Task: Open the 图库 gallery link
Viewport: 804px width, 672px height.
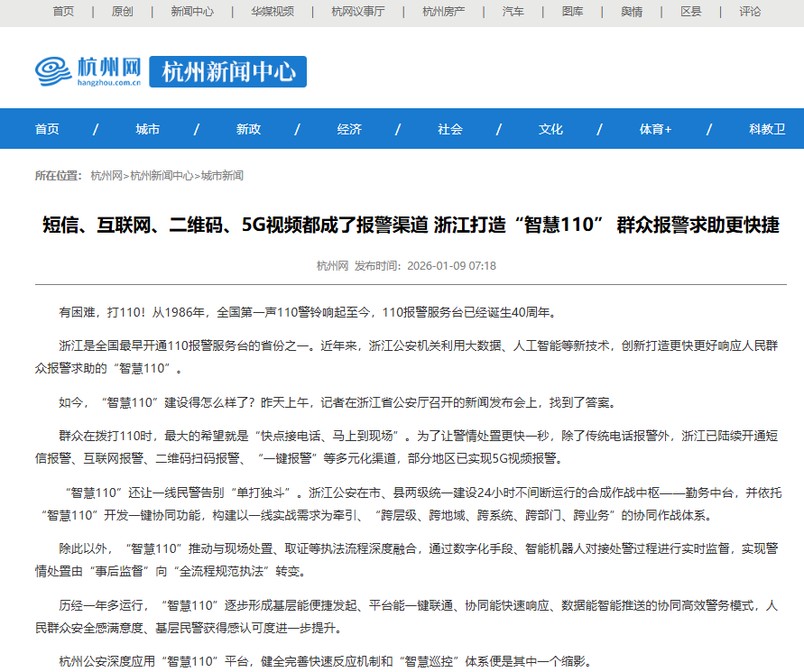Action: pos(572,12)
